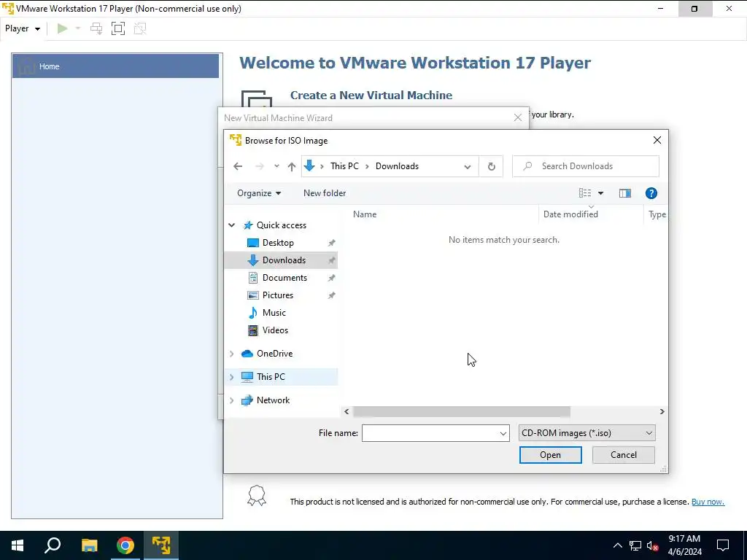
Task: Show hidden system tray icons
Action: point(617,545)
